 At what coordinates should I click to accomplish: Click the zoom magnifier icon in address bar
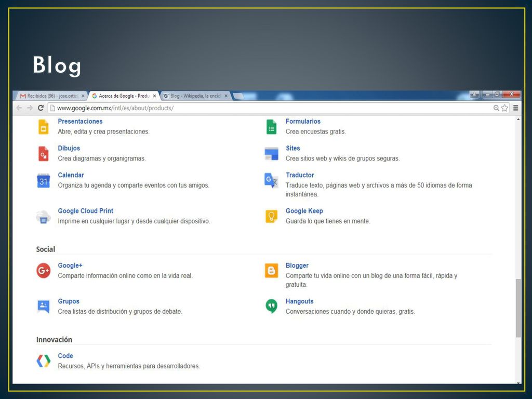click(496, 108)
